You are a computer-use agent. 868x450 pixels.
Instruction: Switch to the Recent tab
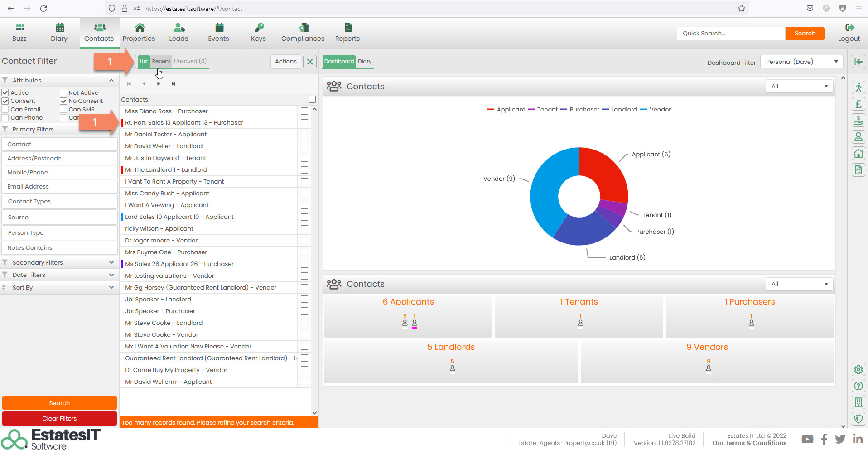coord(161,61)
